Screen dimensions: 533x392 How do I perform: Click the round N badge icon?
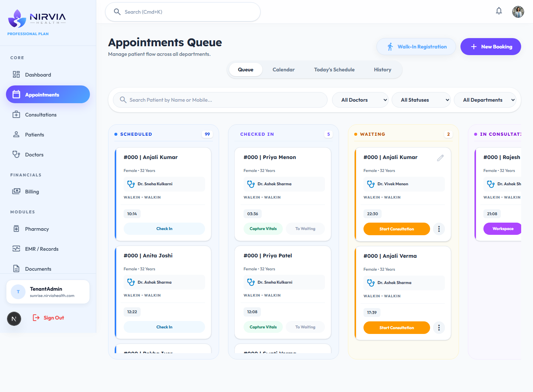point(14,319)
